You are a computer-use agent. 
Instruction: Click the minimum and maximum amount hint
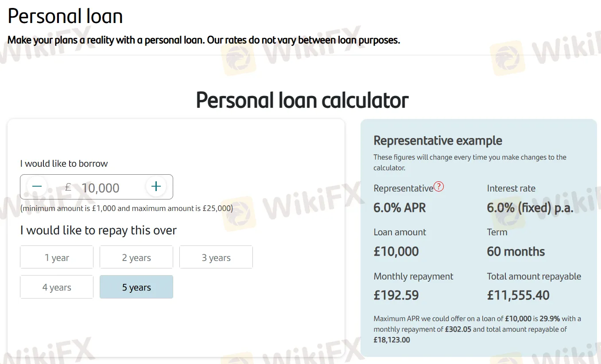[x=127, y=208]
